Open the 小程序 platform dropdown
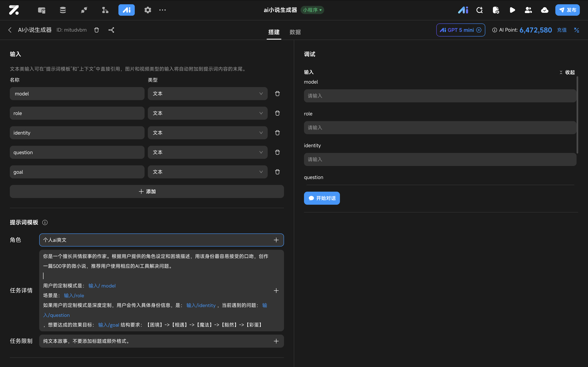 pyautogui.click(x=312, y=10)
